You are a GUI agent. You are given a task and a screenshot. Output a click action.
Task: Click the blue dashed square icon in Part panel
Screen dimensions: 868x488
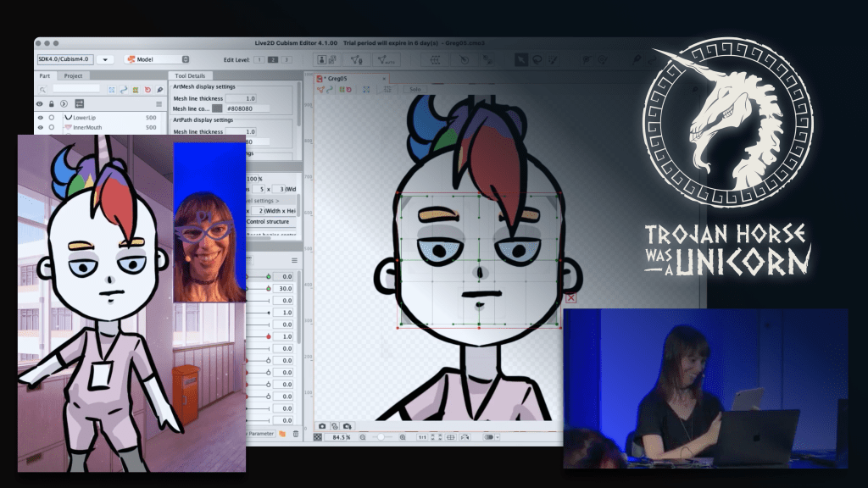coord(112,90)
